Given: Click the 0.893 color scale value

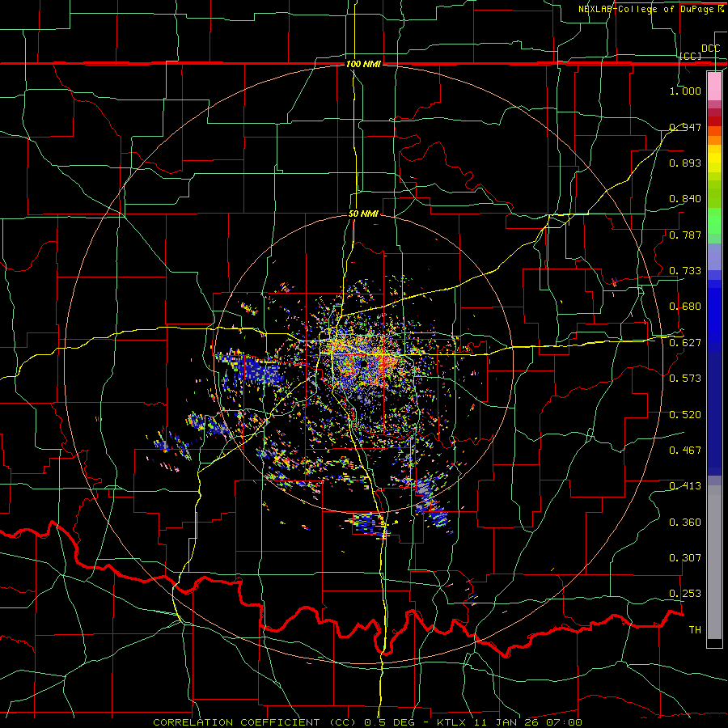Looking at the screenshot, I should [685, 163].
